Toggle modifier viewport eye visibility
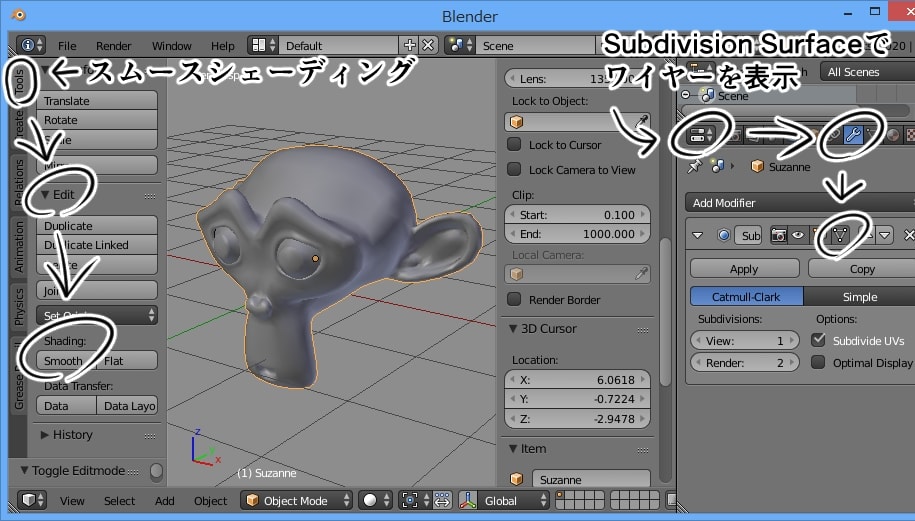 click(798, 235)
